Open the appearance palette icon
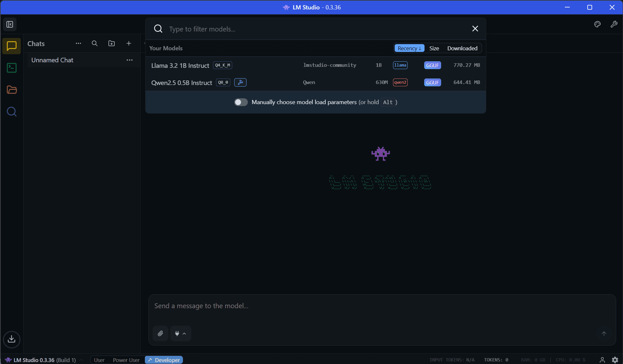 click(597, 24)
